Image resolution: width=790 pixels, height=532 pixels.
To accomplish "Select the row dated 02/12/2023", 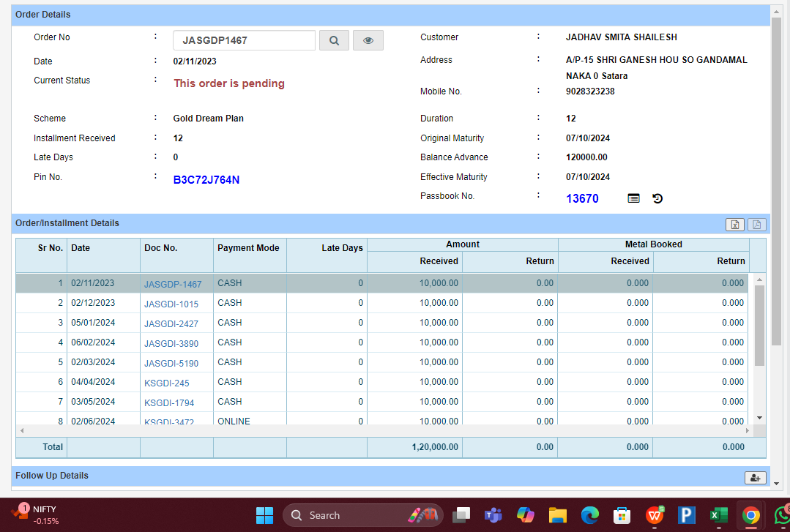I will (382, 303).
